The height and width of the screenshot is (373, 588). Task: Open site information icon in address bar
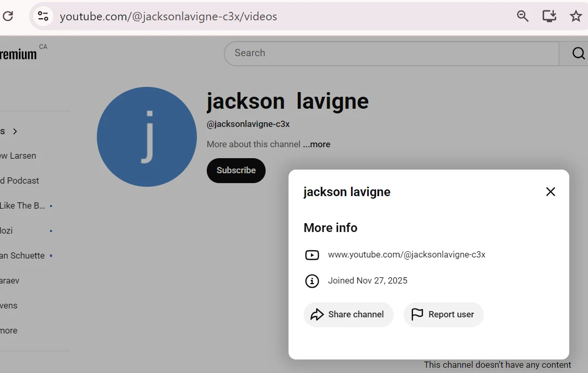point(43,16)
